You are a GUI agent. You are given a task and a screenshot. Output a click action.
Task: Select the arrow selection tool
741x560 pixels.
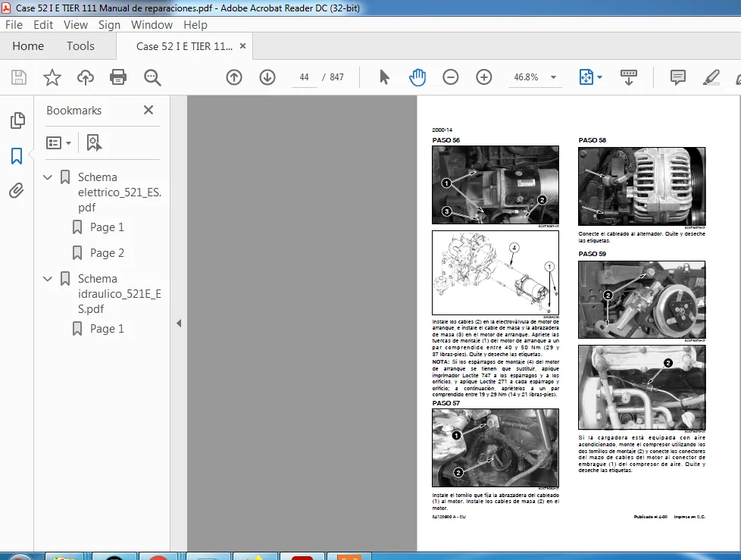pyautogui.click(x=384, y=77)
